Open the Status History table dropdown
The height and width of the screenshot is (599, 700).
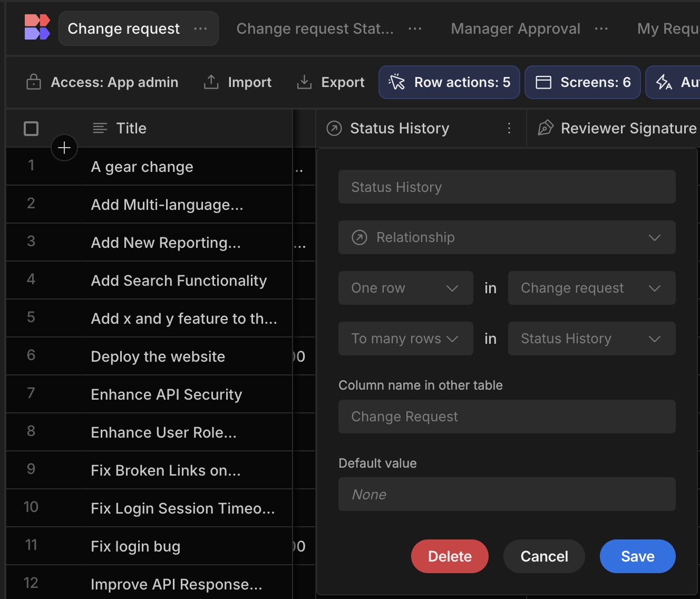pyautogui.click(x=592, y=339)
